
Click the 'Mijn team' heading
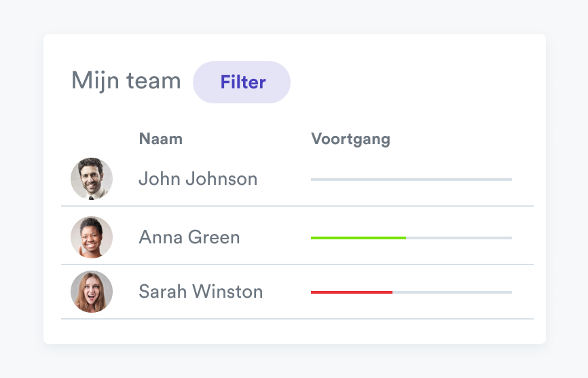pos(126,81)
